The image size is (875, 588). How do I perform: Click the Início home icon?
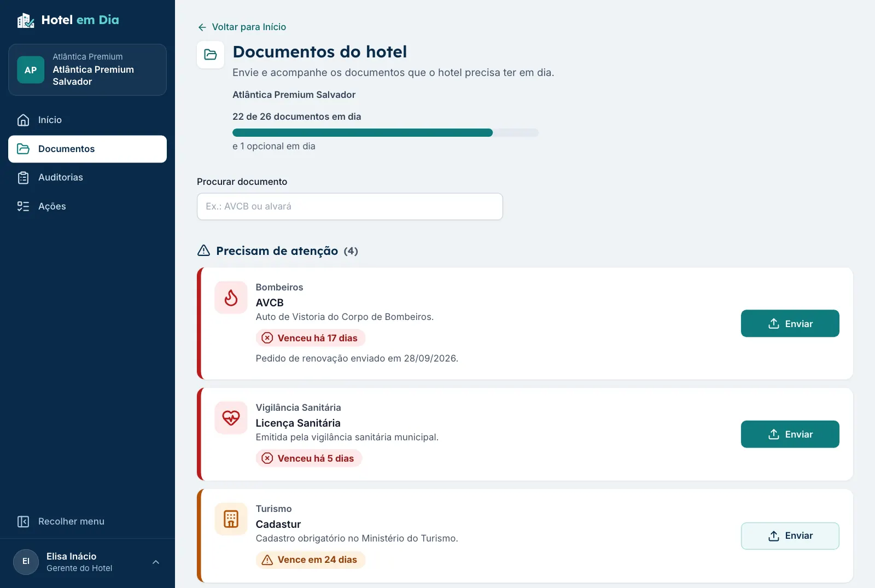[23, 120]
